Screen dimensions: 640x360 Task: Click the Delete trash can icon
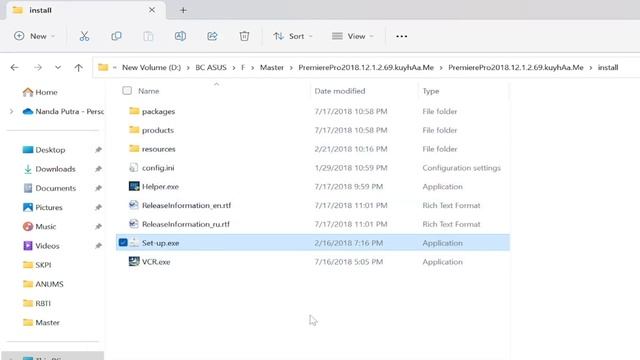point(244,36)
